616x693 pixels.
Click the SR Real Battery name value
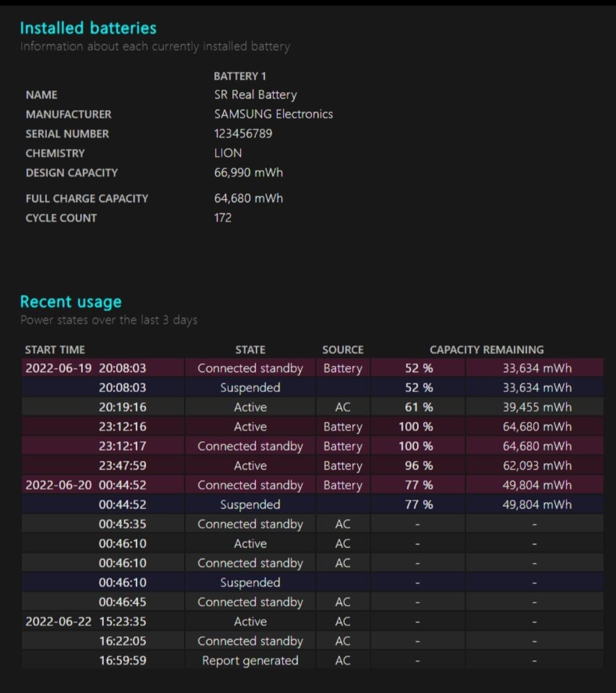255,94
